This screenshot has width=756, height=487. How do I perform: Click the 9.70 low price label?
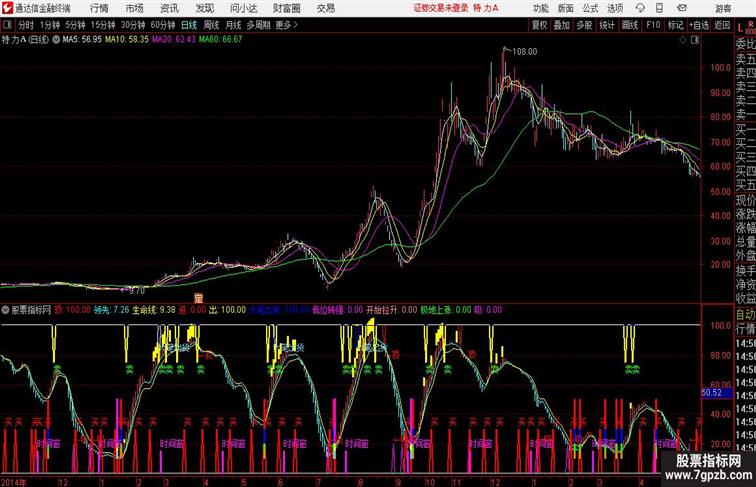pyautogui.click(x=137, y=291)
